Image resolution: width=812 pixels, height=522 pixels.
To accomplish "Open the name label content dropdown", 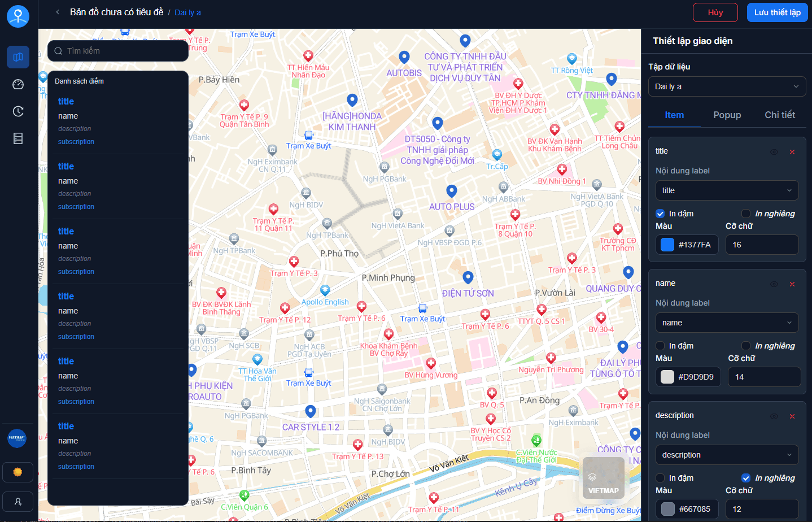I will coord(727,323).
